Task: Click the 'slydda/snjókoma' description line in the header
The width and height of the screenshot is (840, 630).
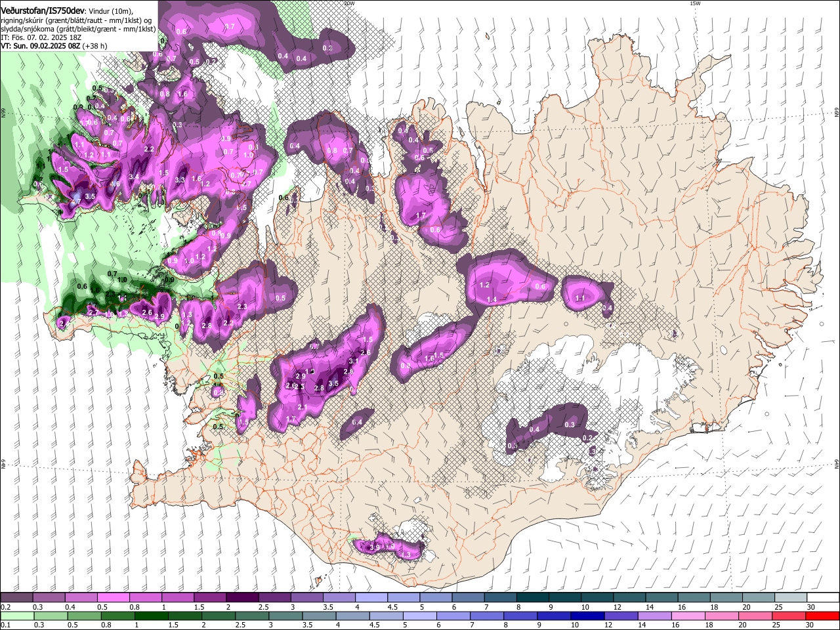Action: pos(78,29)
